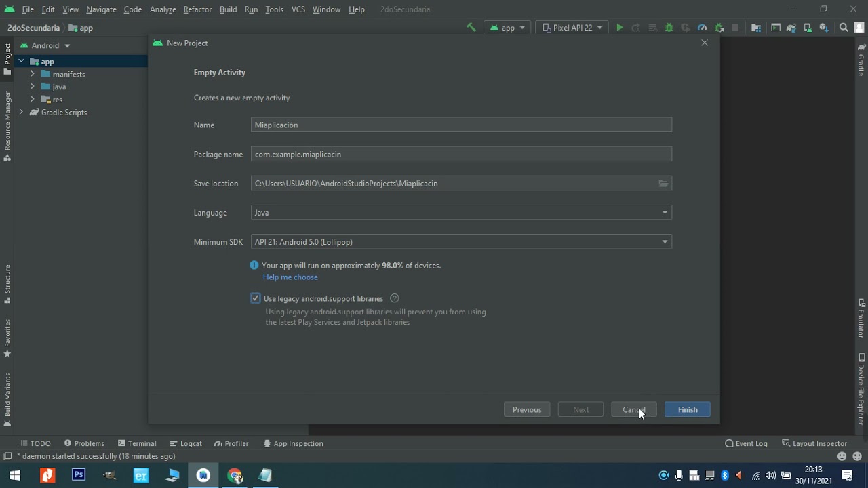Open the Minimum SDK dropdown
The height and width of the screenshot is (488, 868).
click(461, 242)
